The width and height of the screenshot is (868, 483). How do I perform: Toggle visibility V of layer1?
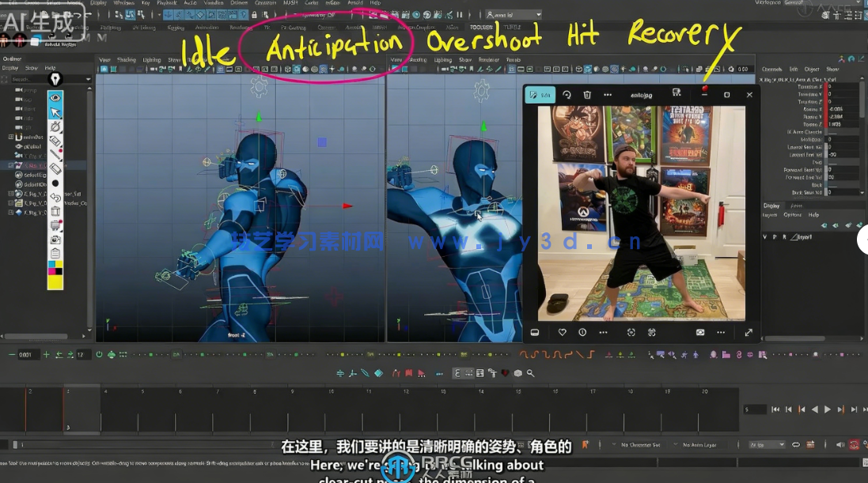click(x=764, y=236)
